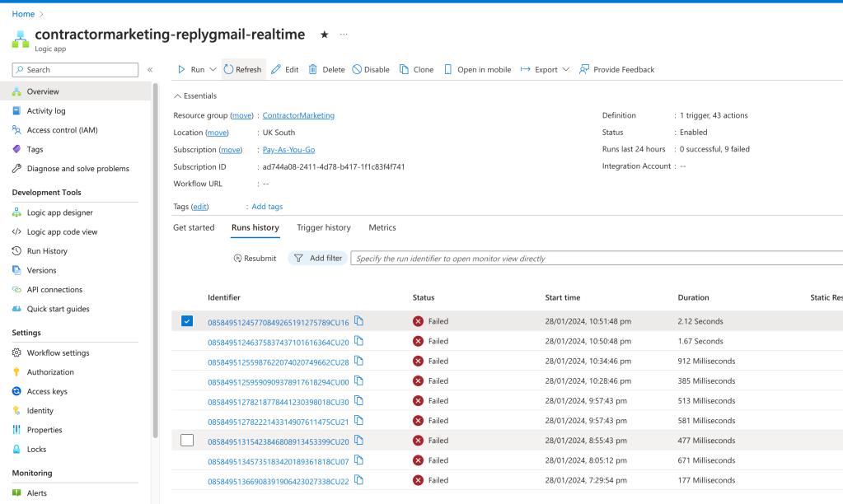The image size is (843, 504).
Task: Copy identifier of run ending CU07
Action: (x=359, y=460)
